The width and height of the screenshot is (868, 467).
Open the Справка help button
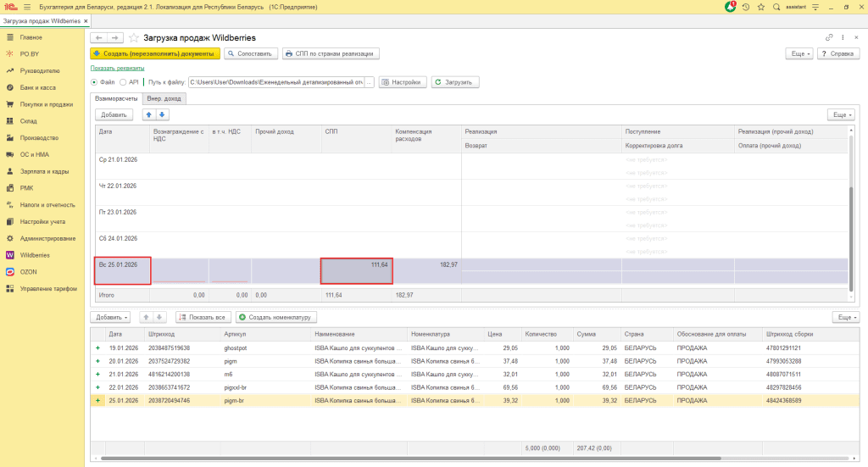[838, 53]
